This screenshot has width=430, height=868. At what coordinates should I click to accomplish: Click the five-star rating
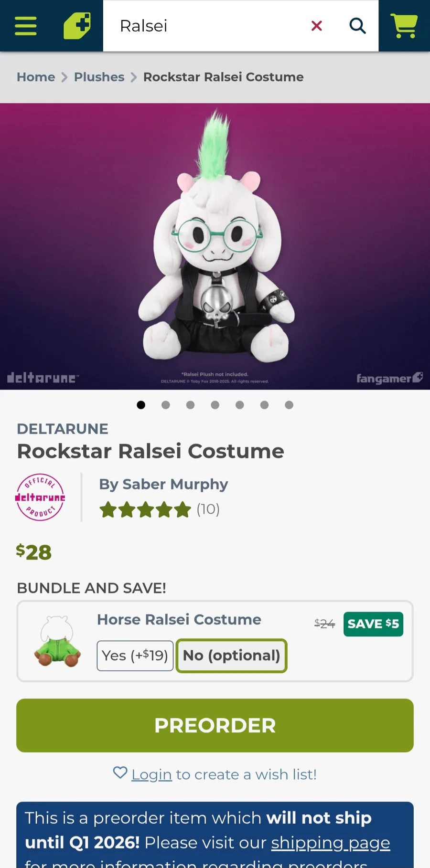[x=145, y=509]
